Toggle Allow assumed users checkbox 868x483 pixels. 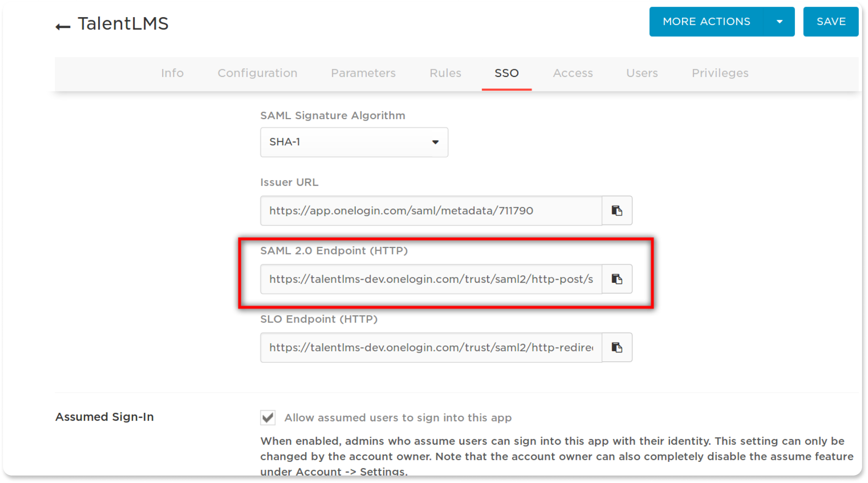[268, 417]
